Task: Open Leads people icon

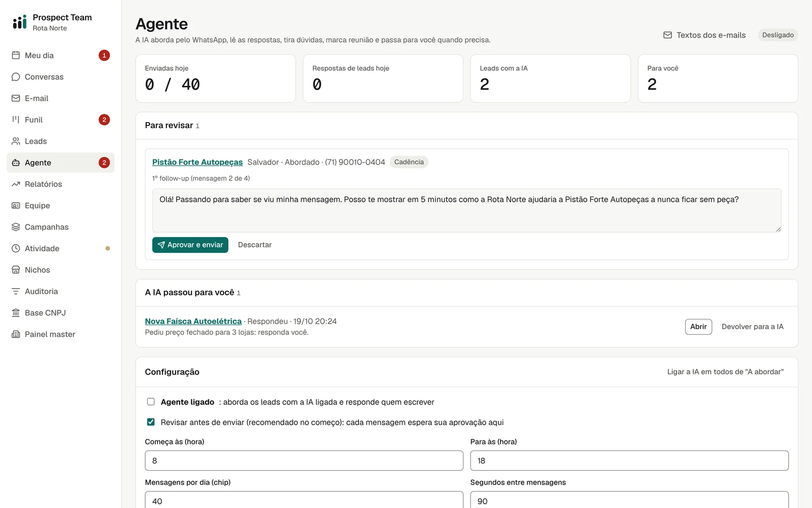Action: [16, 141]
